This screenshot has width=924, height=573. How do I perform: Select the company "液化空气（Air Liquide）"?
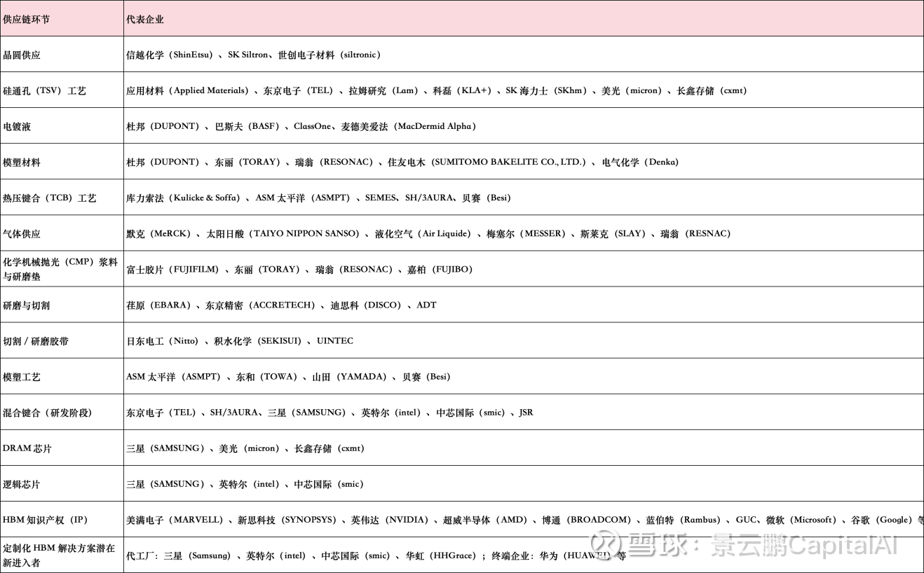pyautogui.click(x=423, y=233)
